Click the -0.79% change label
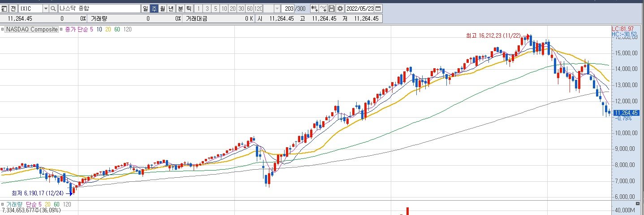The height and width of the screenshot is (215, 644). [x=624, y=118]
